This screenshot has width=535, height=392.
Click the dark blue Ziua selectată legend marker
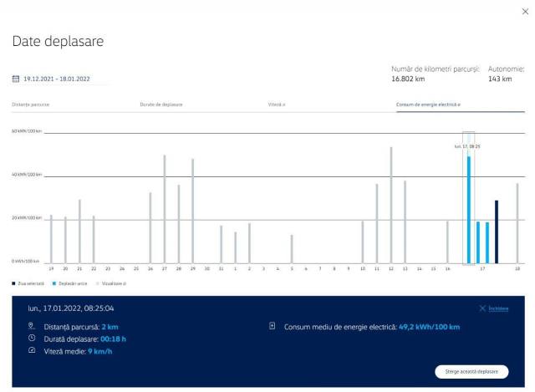pyautogui.click(x=14, y=283)
